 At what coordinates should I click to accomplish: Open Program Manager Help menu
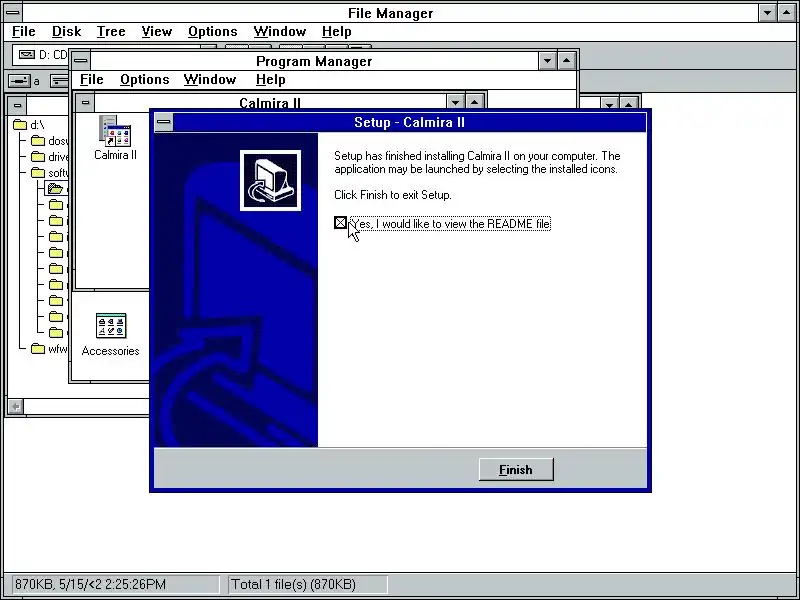[x=270, y=80]
